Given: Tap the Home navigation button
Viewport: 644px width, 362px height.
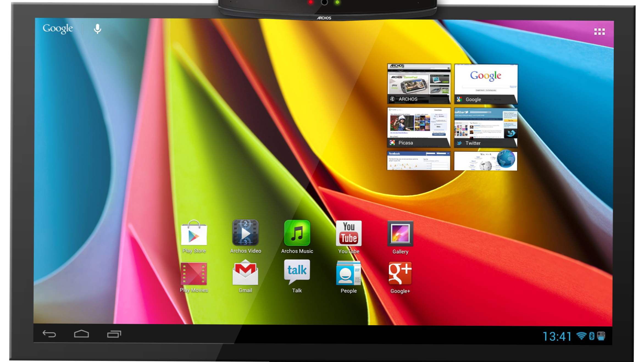Looking at the screenshot, I should [81, 334].
